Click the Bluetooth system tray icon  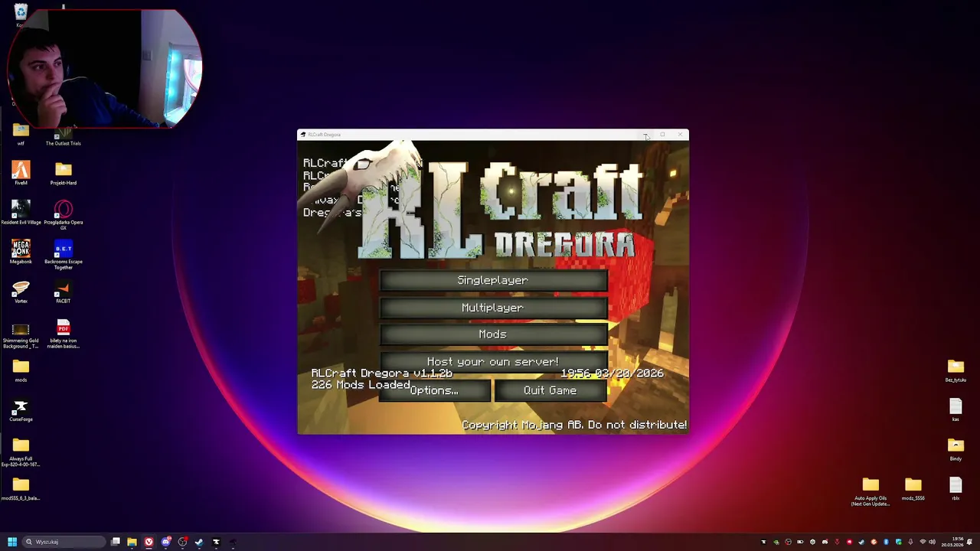[886, 542]
